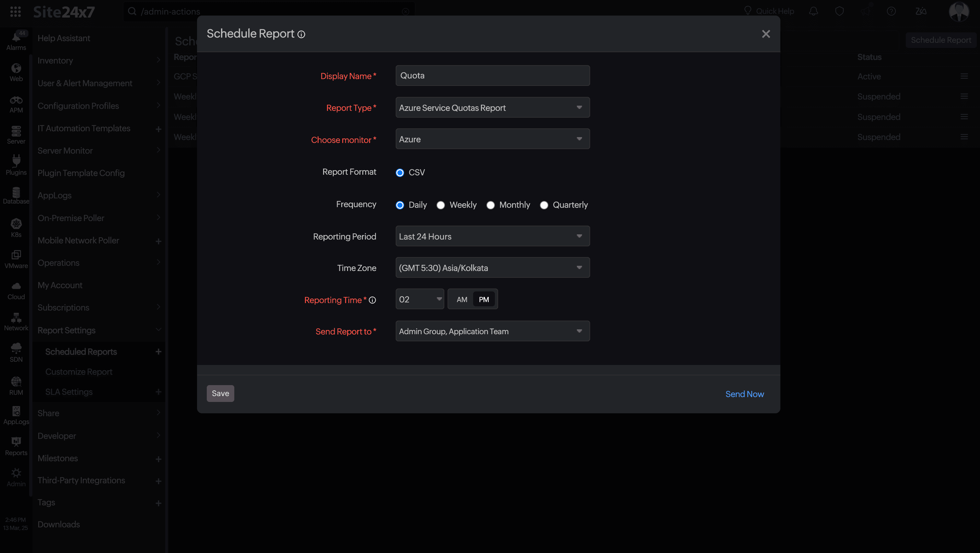This screenshot has width=980, height=553.
Task: Select Monthly frequency radio button
Action: pyautogui.click(x=490, y=205)
